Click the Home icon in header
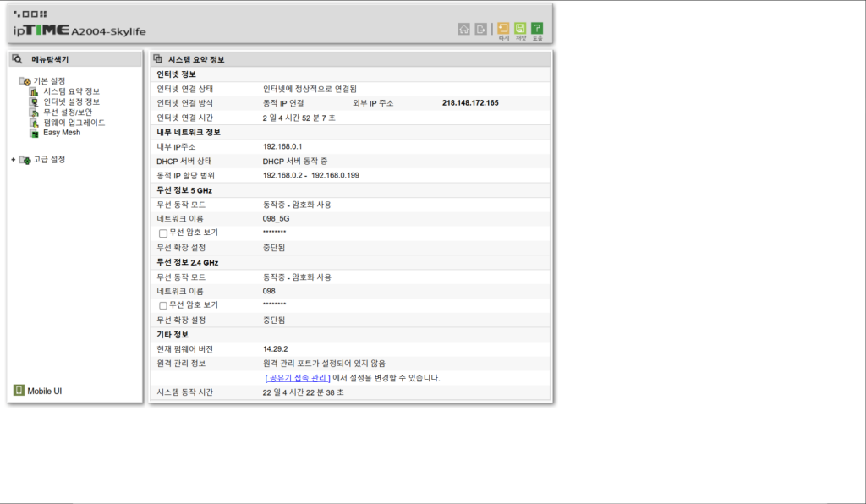The height and width of the screenshot is (504, 866). (x=463, y=29)
